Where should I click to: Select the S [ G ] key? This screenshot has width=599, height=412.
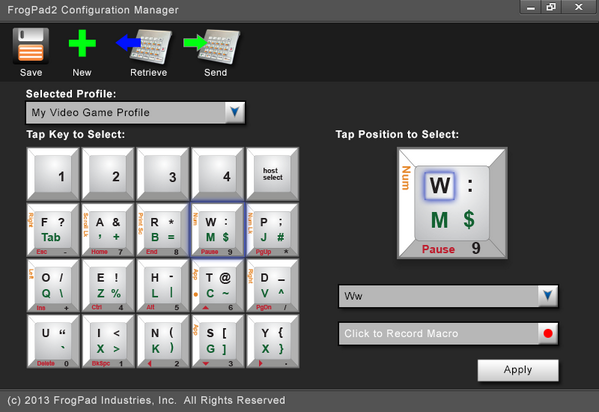218,341
